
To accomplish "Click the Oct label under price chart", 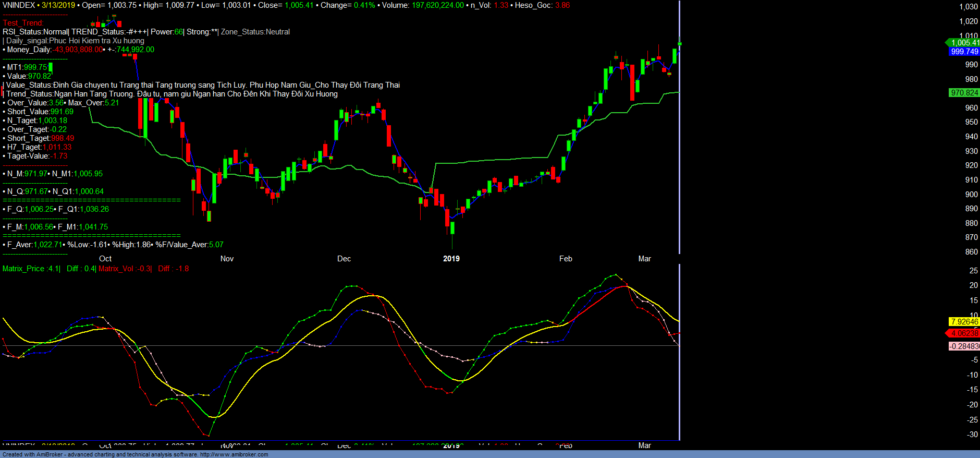I will 105,259.
